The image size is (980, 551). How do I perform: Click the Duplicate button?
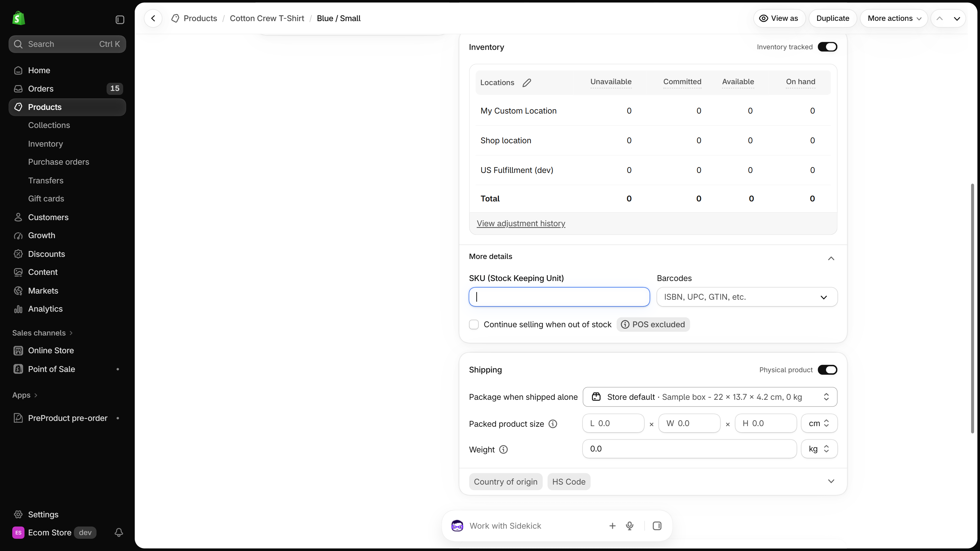pyautogui.click(x=833, y=18)
